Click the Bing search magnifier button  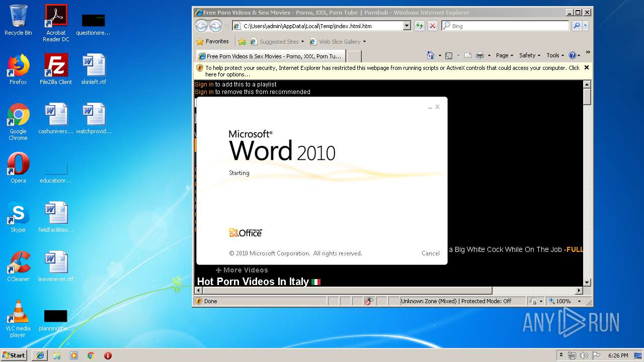pos(577,26)
